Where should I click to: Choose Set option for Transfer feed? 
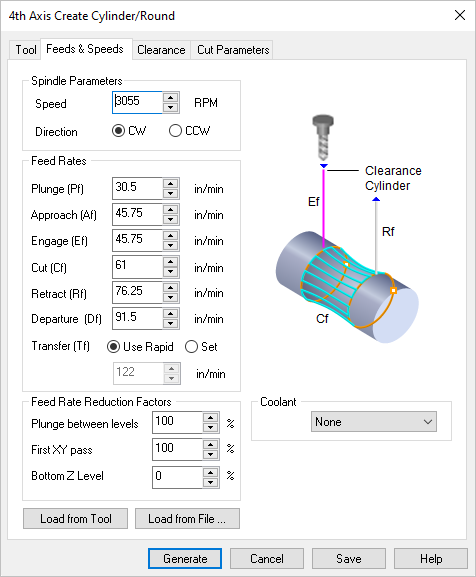(201, 347)
